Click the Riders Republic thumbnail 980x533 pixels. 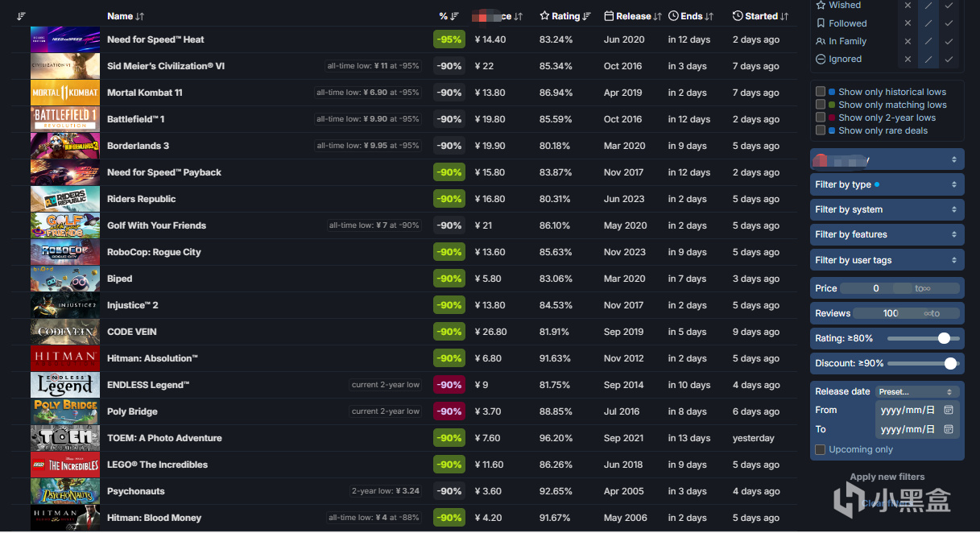65,199
